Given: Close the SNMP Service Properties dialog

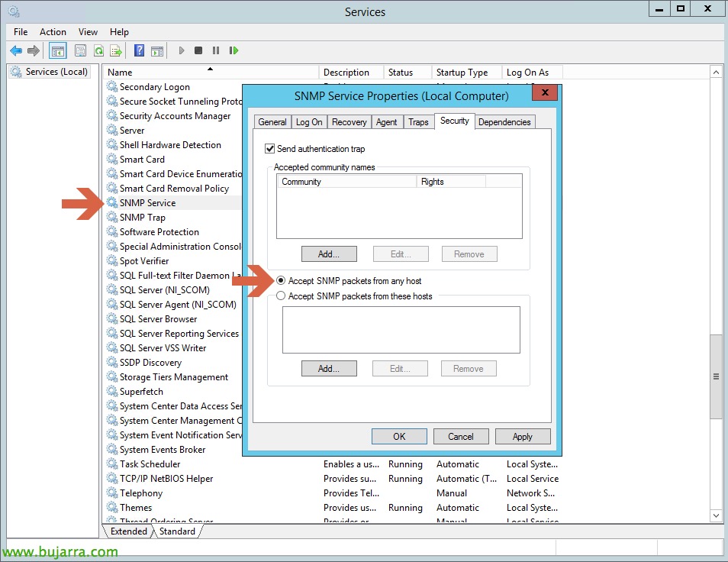Looking at the screenshot, I should tap(545, 92).
